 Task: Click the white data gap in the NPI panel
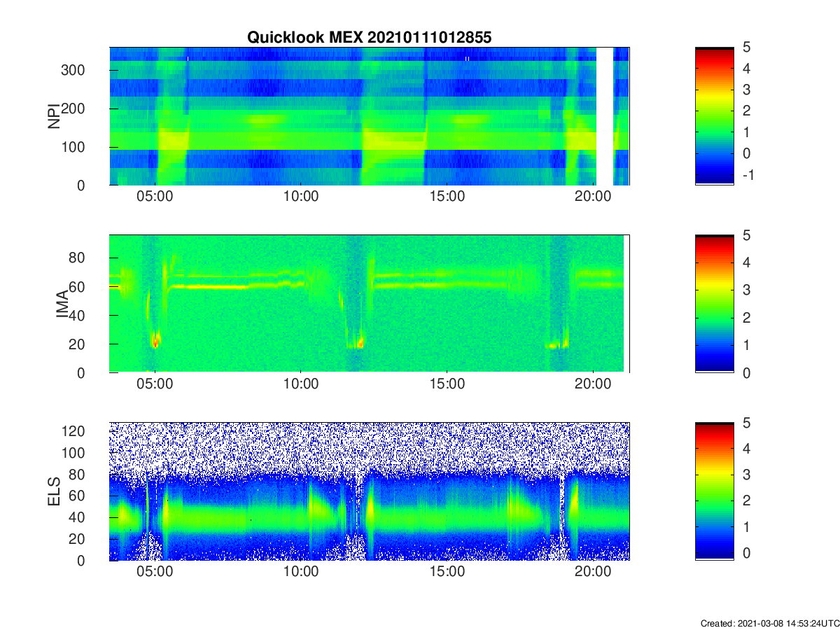point(605,116)
